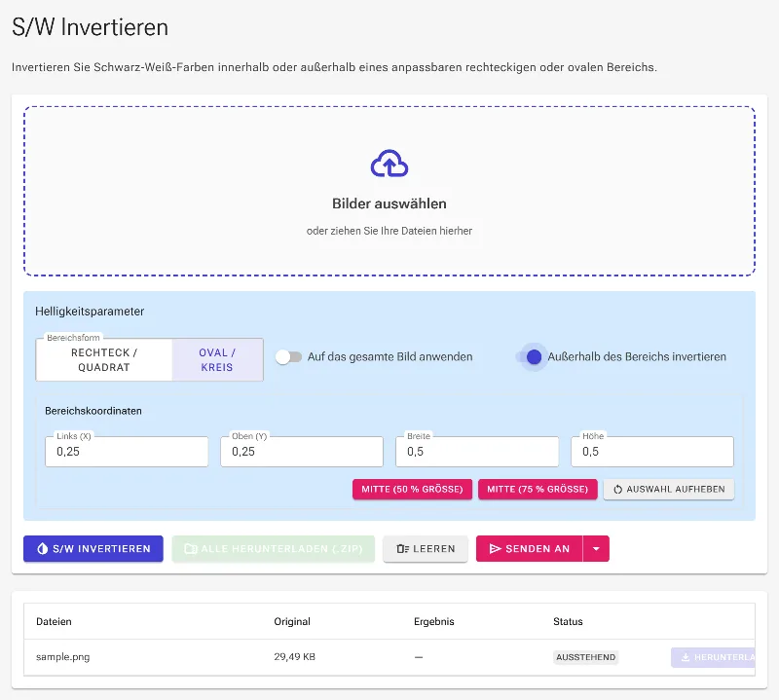Click the Ergebnis column header
Image resolution: width=779 pixels, height=700 pixels.
click(x=433, y=621)
